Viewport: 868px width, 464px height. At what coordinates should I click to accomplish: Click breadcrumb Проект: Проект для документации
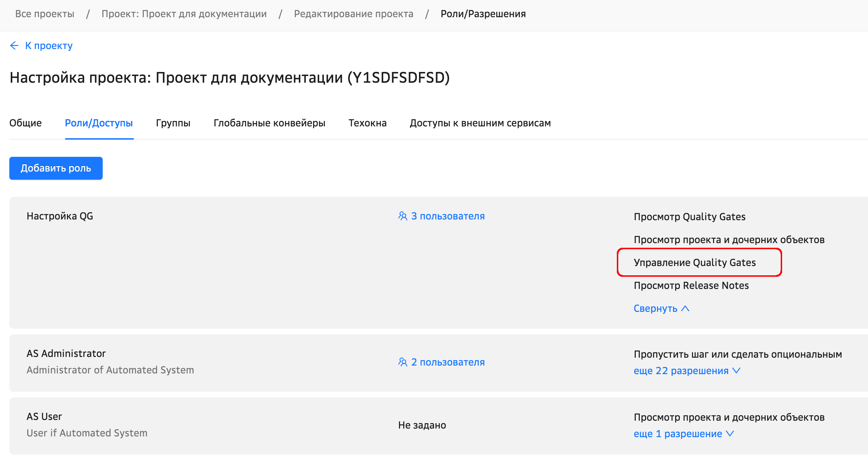pyautogui.click(x=184, y=14)
